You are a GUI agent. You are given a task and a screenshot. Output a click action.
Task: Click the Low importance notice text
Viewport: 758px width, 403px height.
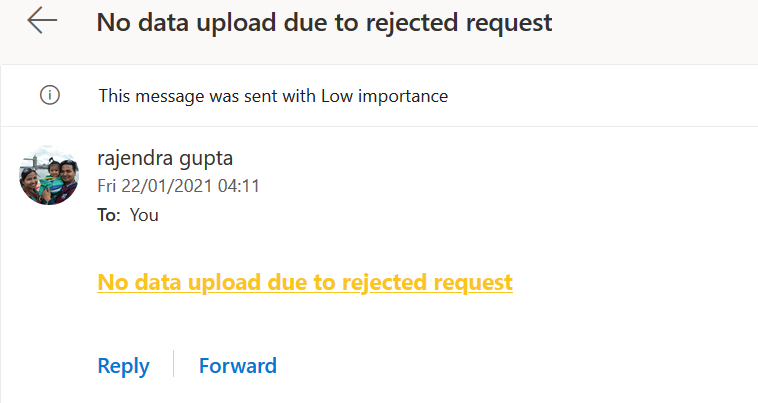pyautogui.click(x=273, y=96)
